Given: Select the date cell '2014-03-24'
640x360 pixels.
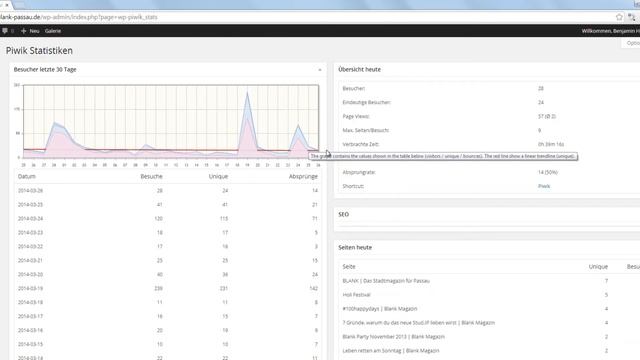Looking at the screenshot, I should [x=30, y=218].
